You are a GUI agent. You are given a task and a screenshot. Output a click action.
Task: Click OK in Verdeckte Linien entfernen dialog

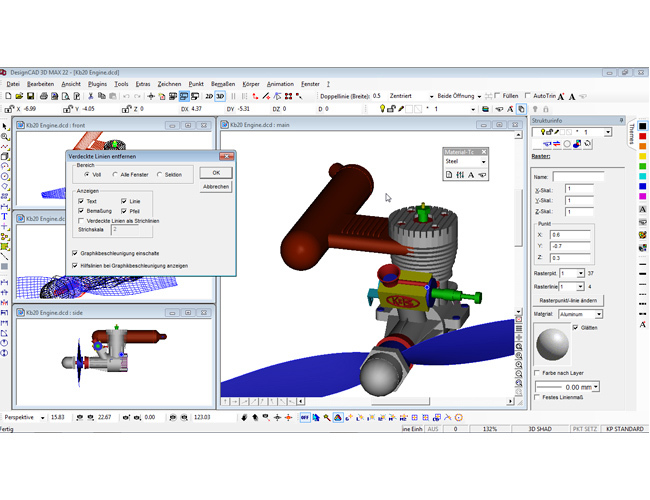click(216, 173)
